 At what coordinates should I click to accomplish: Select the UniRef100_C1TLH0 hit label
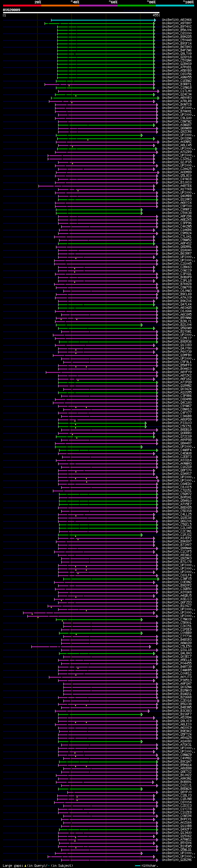tap(176, 91)
